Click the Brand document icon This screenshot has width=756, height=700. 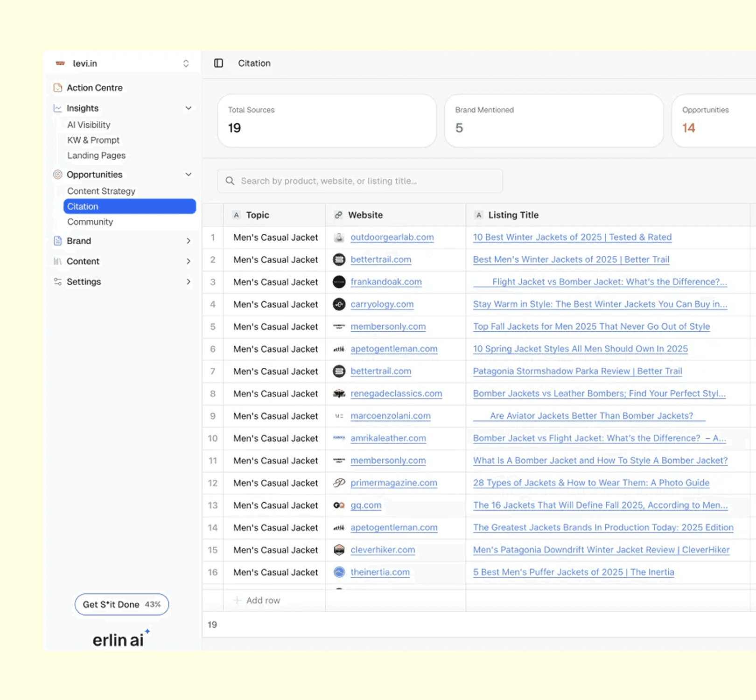(x=58, y=241)
